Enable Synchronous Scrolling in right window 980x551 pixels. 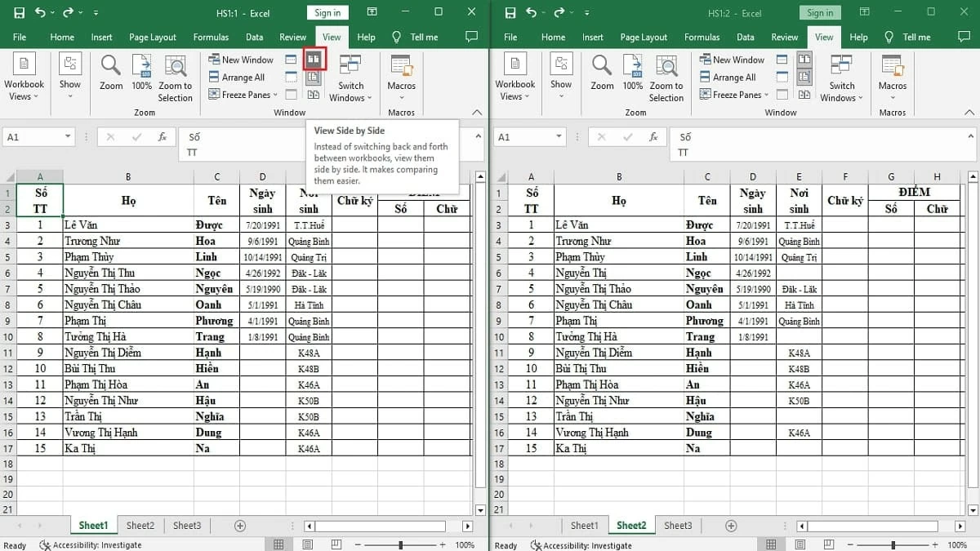pos(804,77)
